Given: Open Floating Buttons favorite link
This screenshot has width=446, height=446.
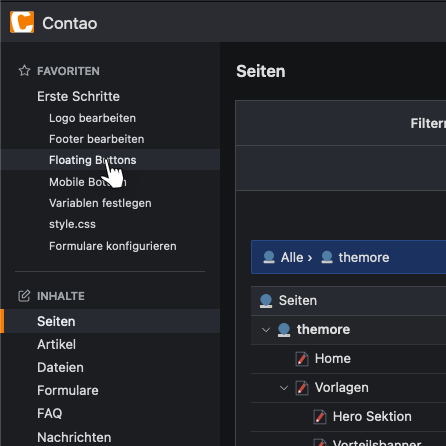Looking at the screenshot, I should point(93,160).
